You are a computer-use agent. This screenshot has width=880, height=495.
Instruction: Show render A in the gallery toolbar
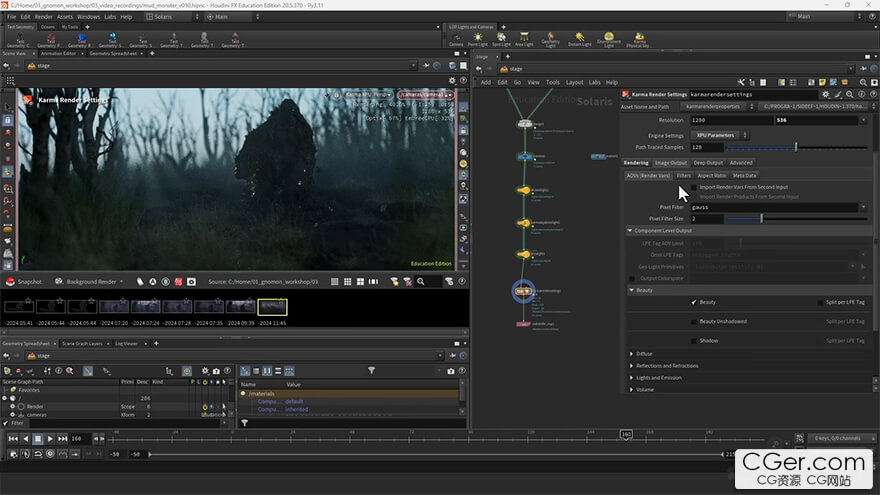(x=153, y=282)
